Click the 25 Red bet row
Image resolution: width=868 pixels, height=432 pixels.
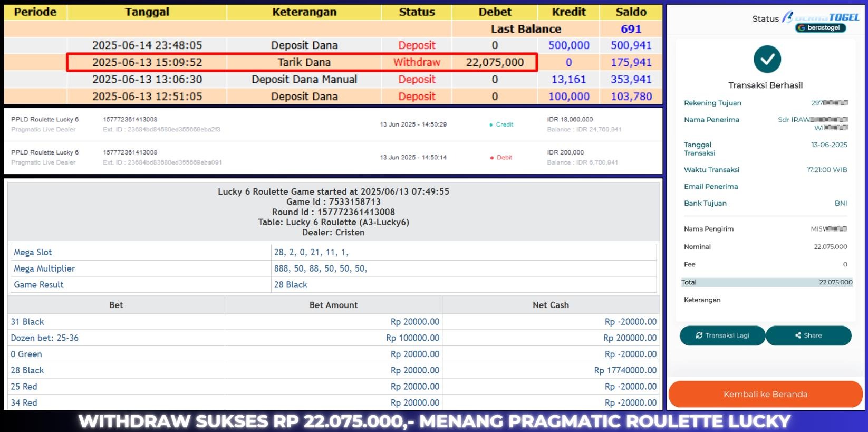[x=333, y=387]
